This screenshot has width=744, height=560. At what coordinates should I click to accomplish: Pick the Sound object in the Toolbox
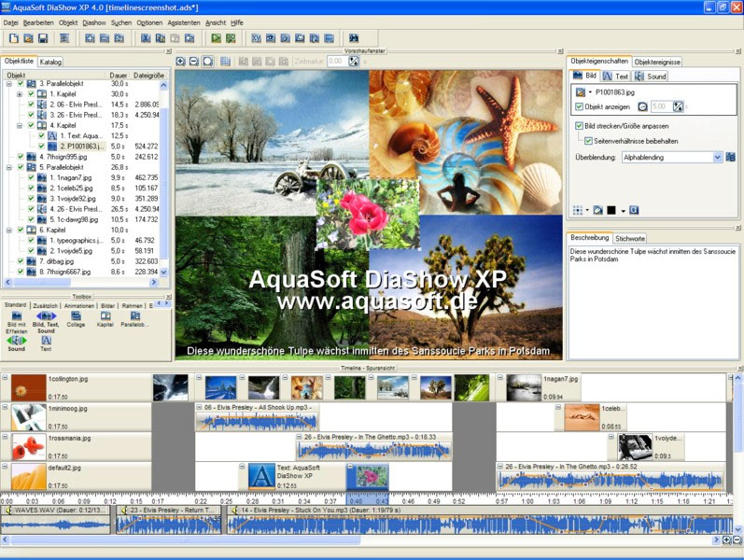tap(16, 341)
